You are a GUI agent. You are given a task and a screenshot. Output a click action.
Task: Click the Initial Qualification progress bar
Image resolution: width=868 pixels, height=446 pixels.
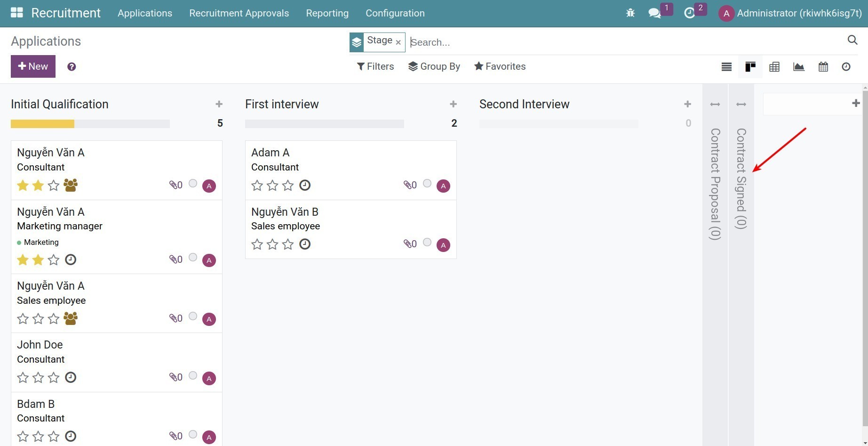point(42,123)
